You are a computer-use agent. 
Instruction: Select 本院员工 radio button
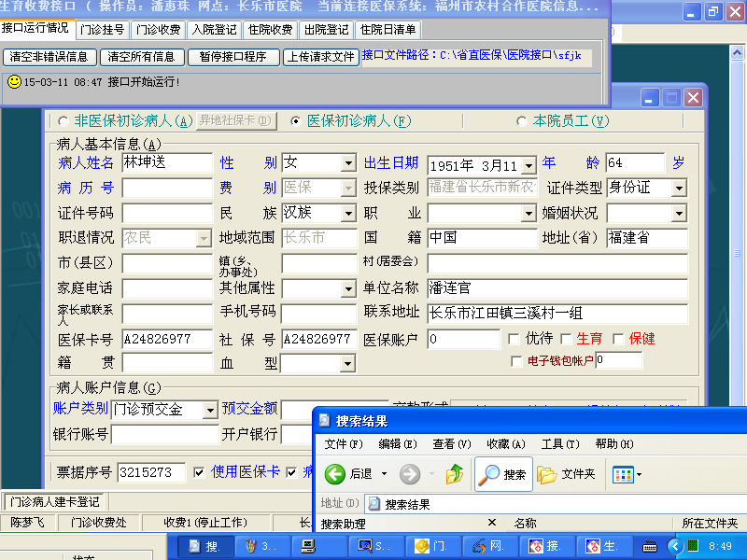point(522,121)
